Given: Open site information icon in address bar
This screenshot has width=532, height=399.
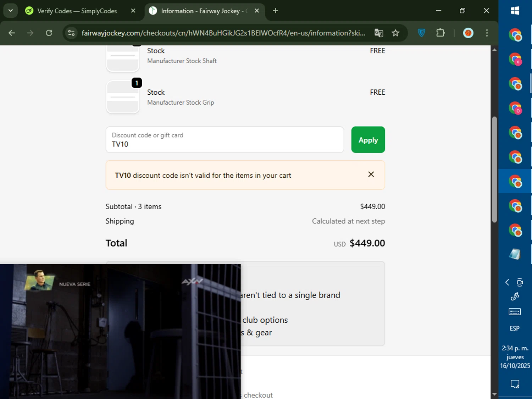Looking at the screenshot, I should pyautogui.click(x=71, y=33).
